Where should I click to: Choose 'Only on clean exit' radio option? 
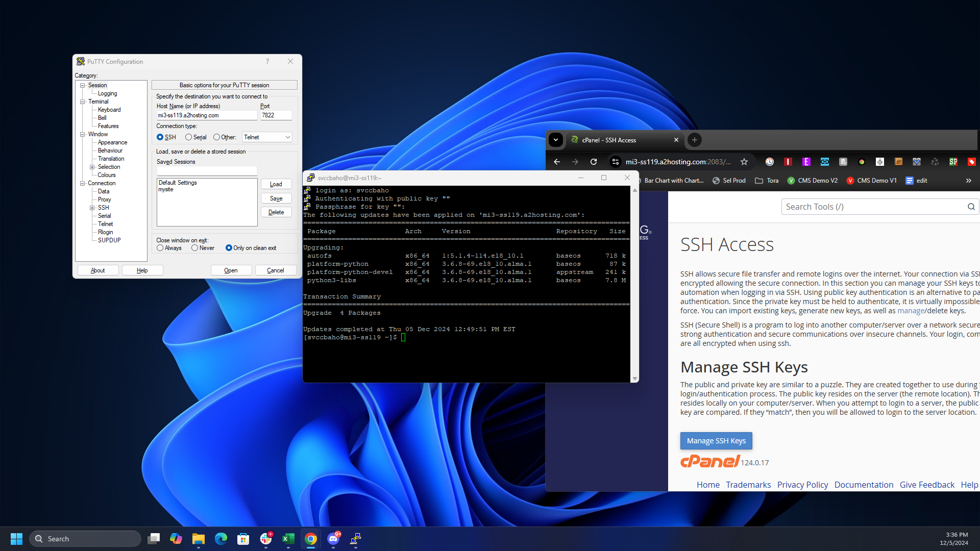click(229, 248)
